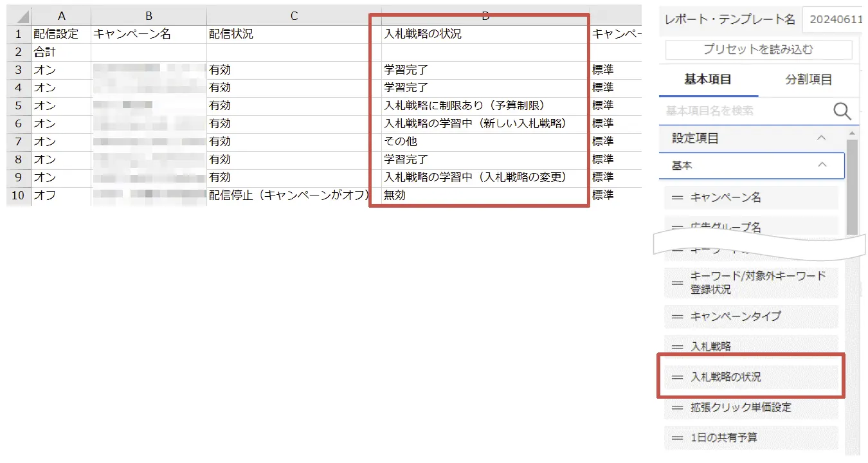Click the 配信状況 header cell
868x463 pixels.
pyautogui.click(x=294, y=34)
